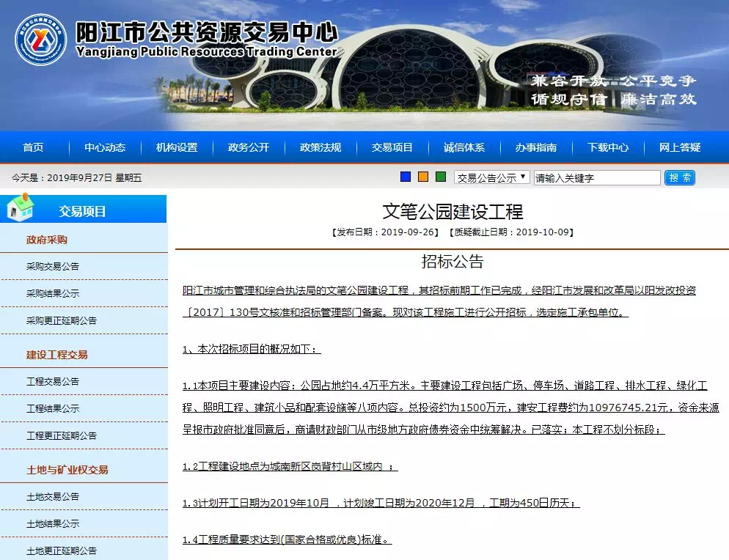Open 工程更正延期公告 sidebar link

pyautogui.click(x=62, y=435)
